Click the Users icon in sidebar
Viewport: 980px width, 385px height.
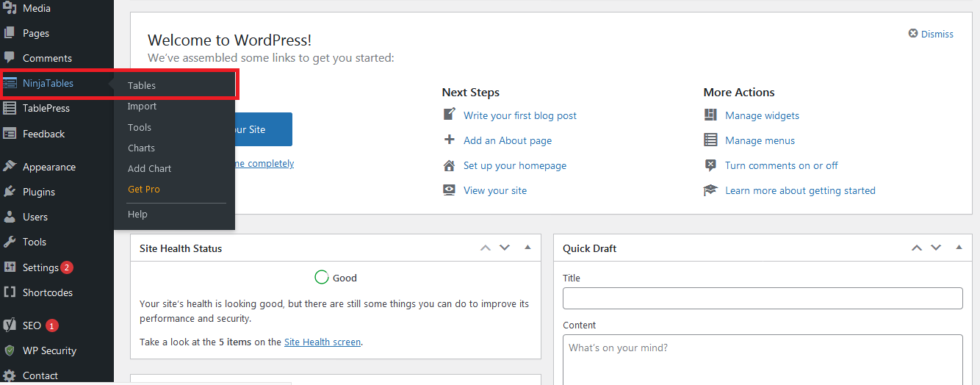[x=10, y=217]
